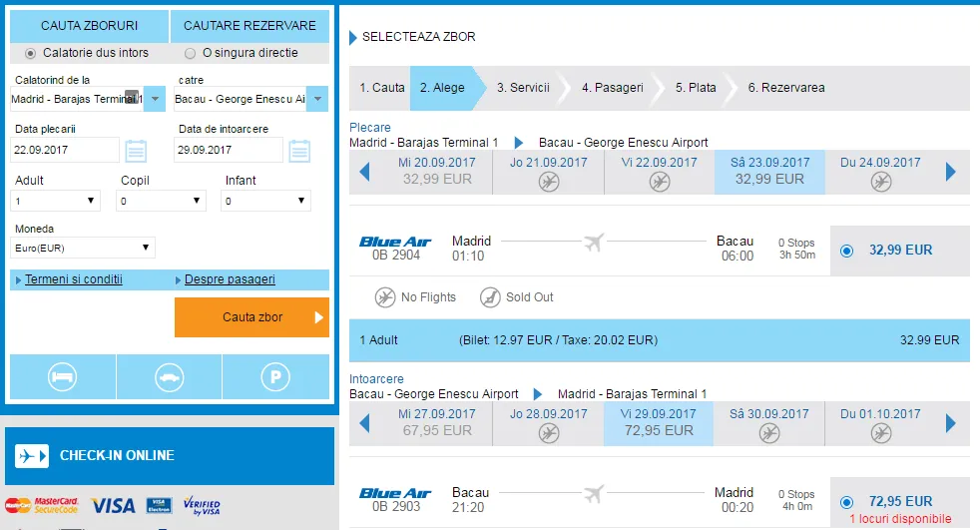Click Blue Air logo for flight 0B 2904
Screen dimensions: 980x530
pyautogui.click(x=395, y=242)
